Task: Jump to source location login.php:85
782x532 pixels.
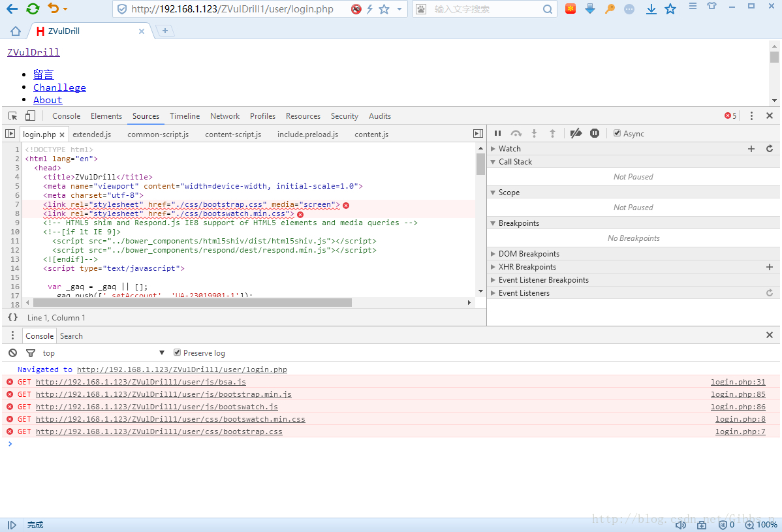Action: click(738, 394)
